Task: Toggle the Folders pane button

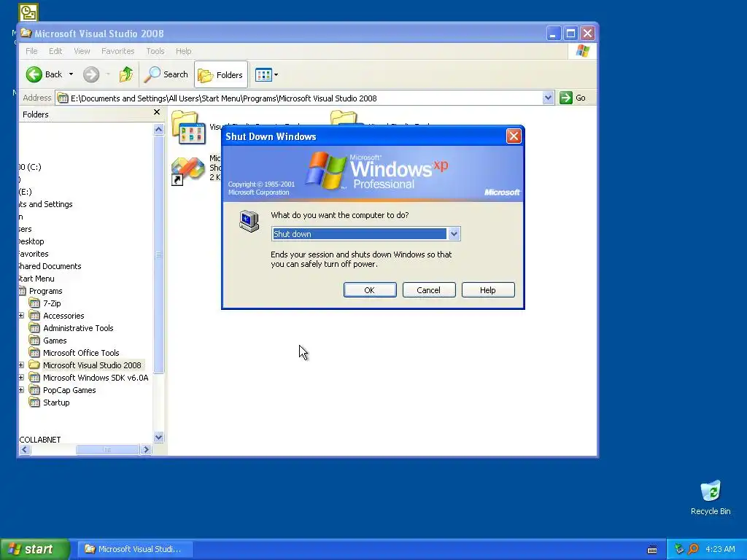Action: pyautogui.click(x=221, y=75)
